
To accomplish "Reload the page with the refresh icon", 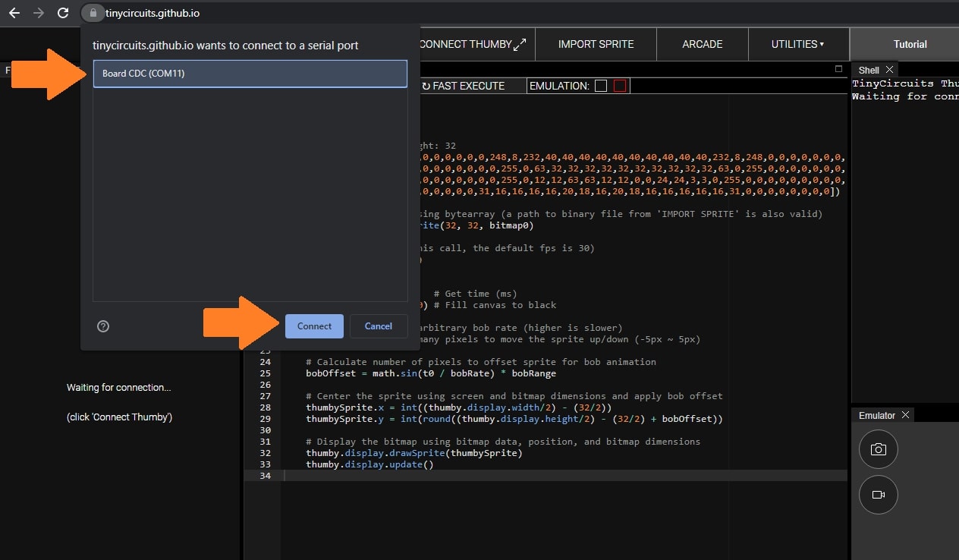I will tap(64, 13).
